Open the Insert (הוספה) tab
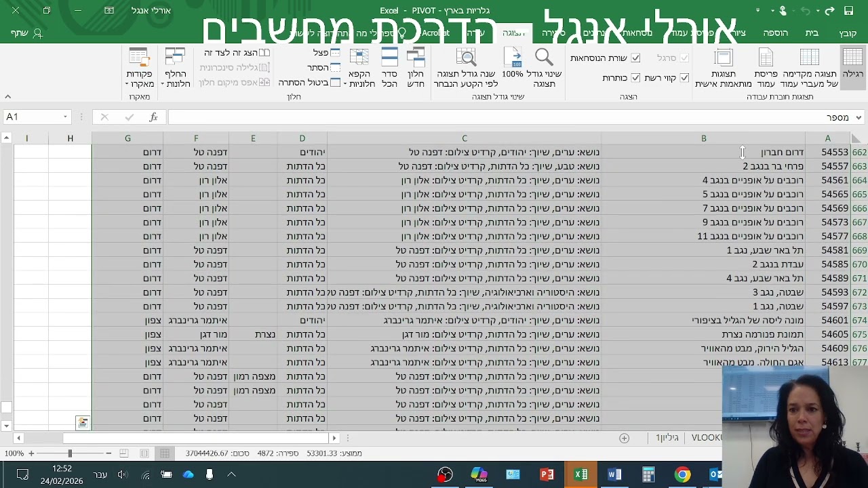 (775, 33)
